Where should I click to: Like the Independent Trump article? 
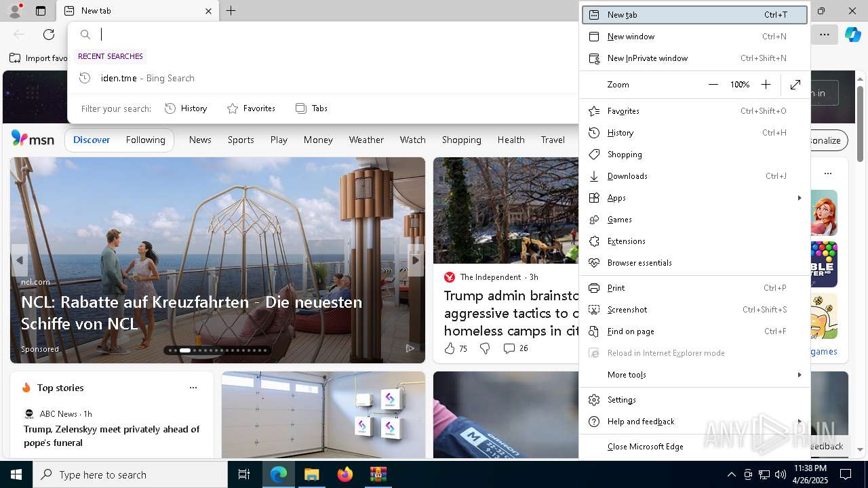point(455,348)
